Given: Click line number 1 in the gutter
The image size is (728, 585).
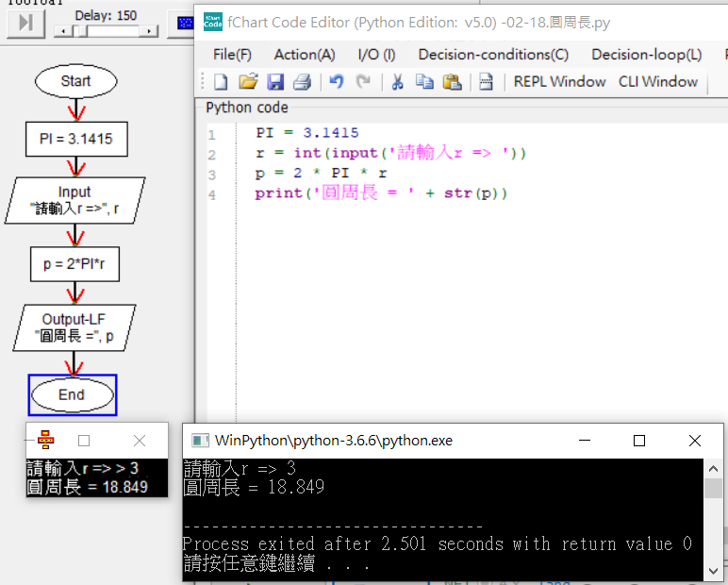Looking at the screenshot, I should pyautogui.click(x=212, y=135).
